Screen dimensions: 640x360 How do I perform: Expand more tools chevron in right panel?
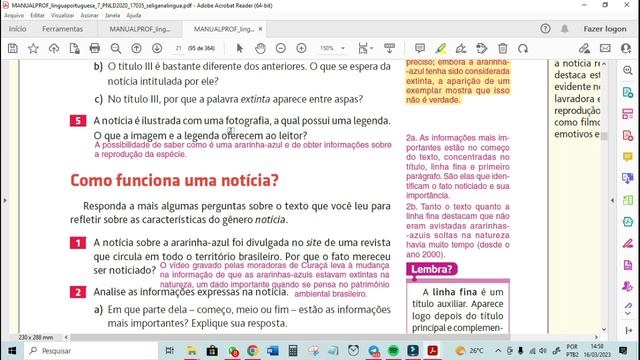click(x=628, y=313)
